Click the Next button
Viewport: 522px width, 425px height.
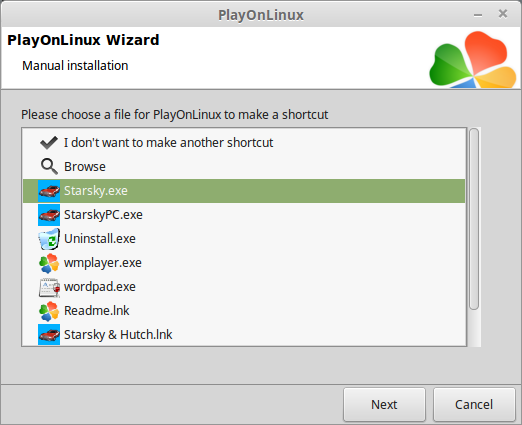click(x=384, y=404)
